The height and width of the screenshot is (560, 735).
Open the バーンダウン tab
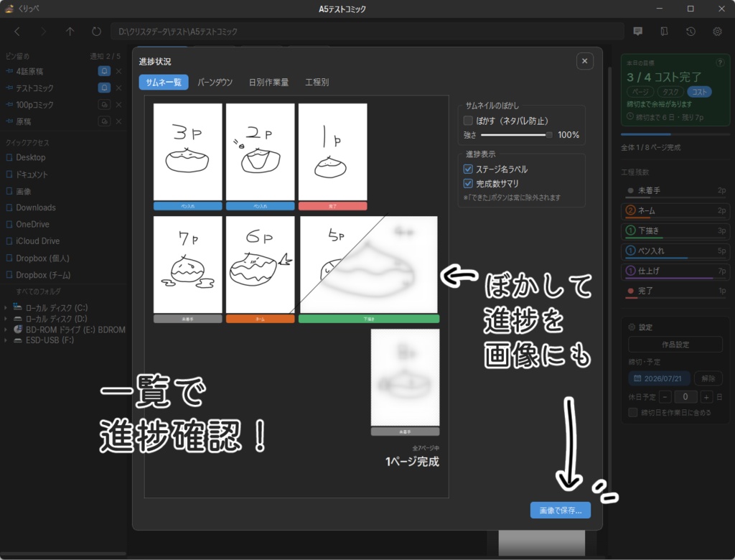click(215, 82)
